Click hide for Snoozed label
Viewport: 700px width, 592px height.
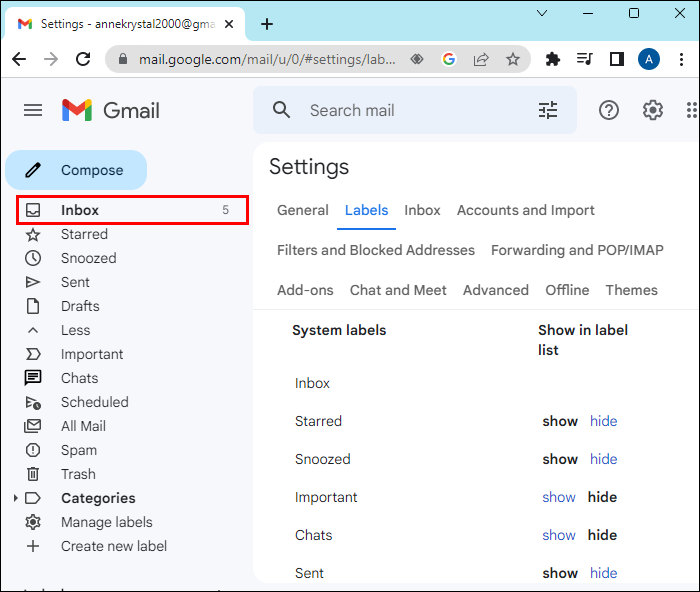coord(604,459)
